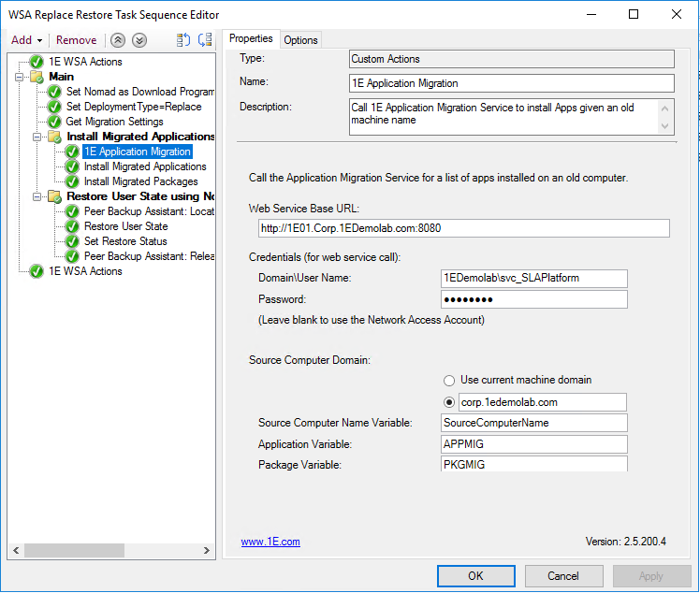Select Set DeploymentType=Replace tree item
Screen dimensions: 700x593
(x=134, y=107)
